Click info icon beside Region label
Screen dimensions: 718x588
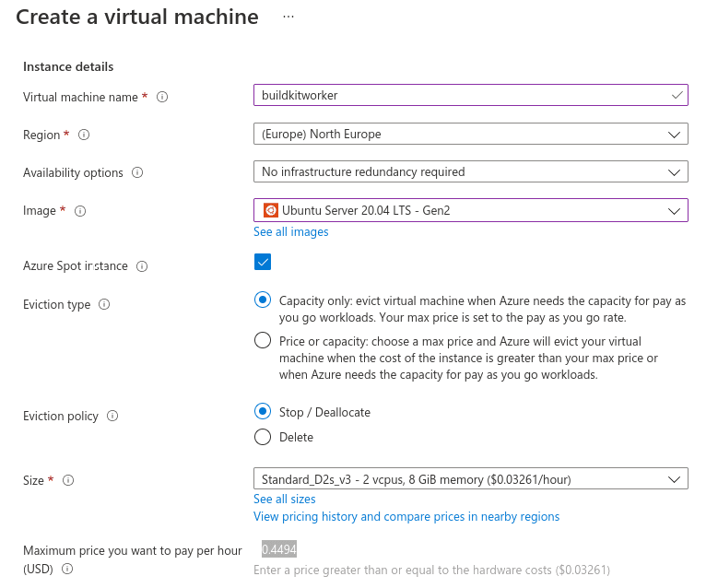pos(84,135)
